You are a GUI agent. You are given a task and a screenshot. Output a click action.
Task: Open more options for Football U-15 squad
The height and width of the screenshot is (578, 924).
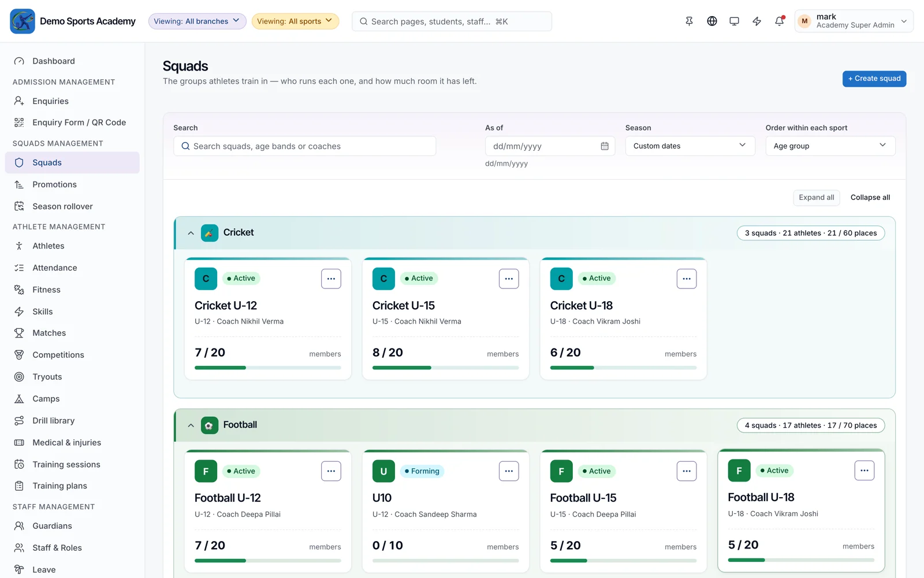click(687, 471)
